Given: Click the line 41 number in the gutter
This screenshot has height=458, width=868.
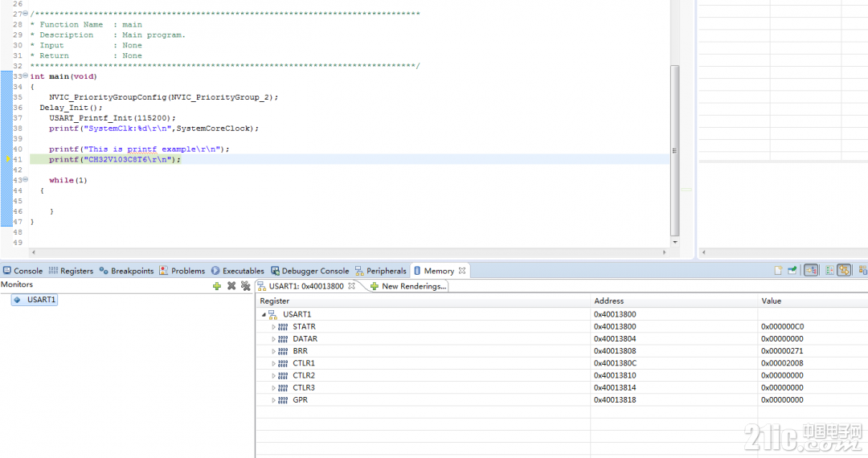Looking at the screenshot, I should point(18,159).
